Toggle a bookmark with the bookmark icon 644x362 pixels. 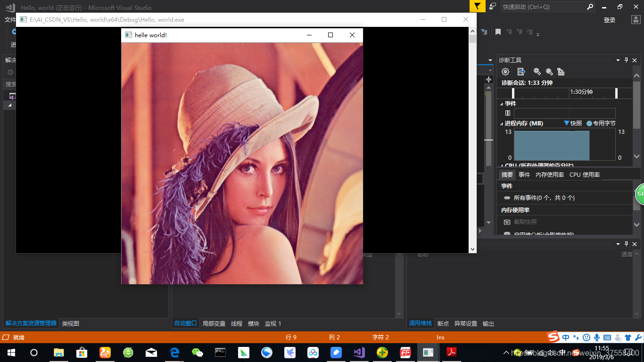(498, 32)
